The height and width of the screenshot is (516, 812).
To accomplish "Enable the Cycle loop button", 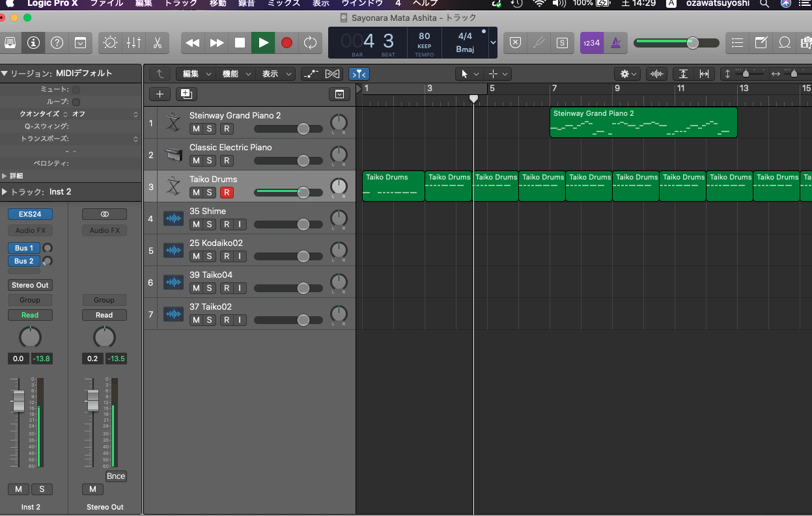I will (310, 43).
